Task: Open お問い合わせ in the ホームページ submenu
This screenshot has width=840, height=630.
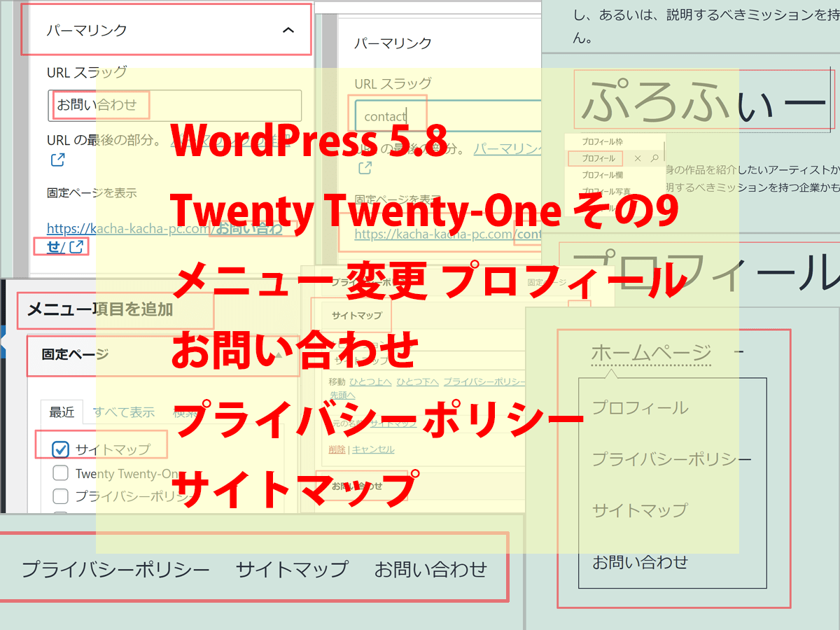Action: 640,561
